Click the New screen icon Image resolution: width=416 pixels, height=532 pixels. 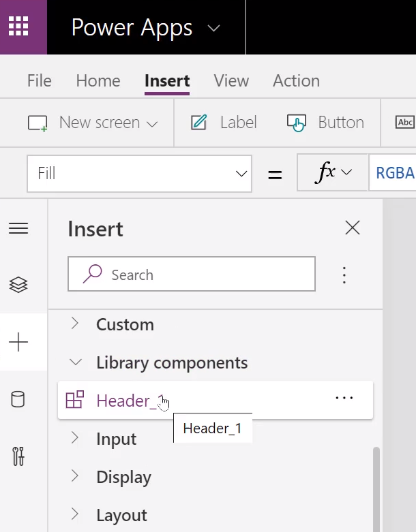(x=38, y=123)
